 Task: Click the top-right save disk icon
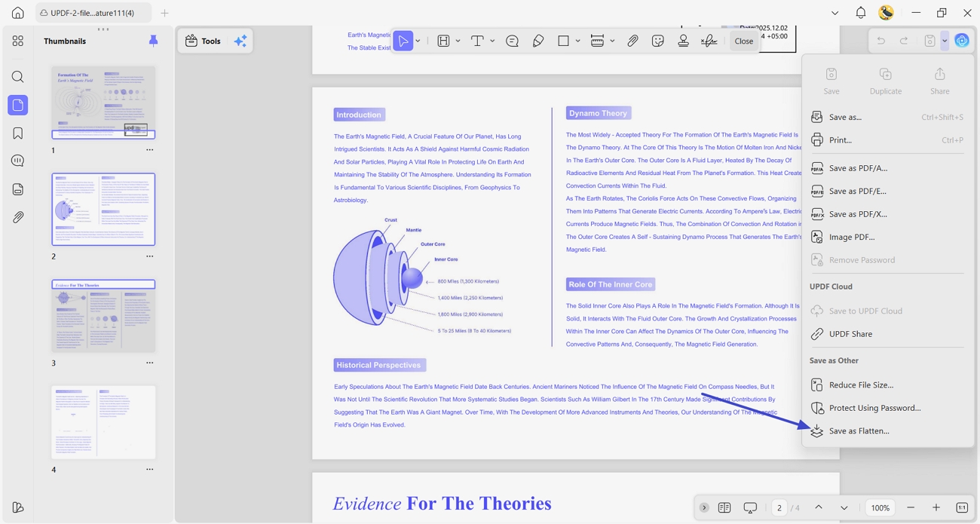pyautogui.click(x=930, y=41)
